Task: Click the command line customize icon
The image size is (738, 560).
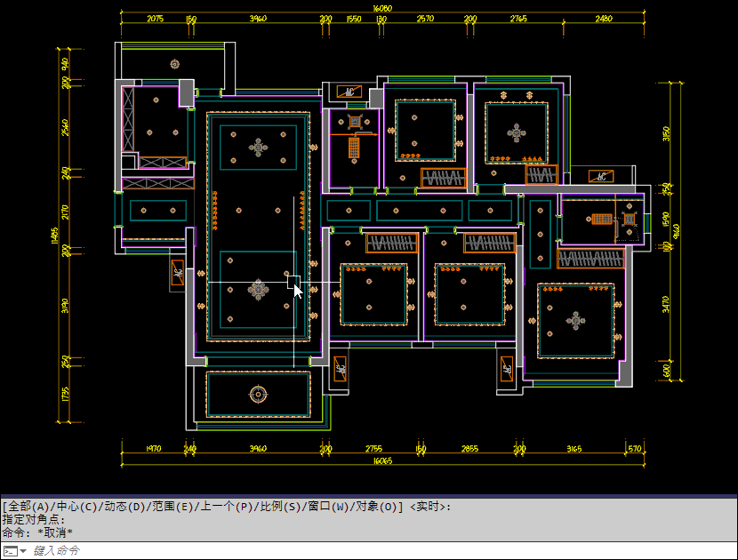Action: tap(9, 551)
